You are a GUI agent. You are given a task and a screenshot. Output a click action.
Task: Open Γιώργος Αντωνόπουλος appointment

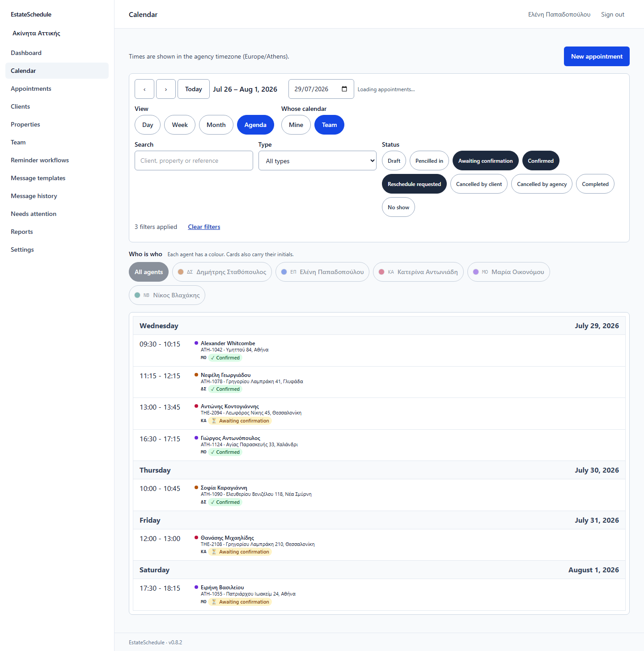379,445
